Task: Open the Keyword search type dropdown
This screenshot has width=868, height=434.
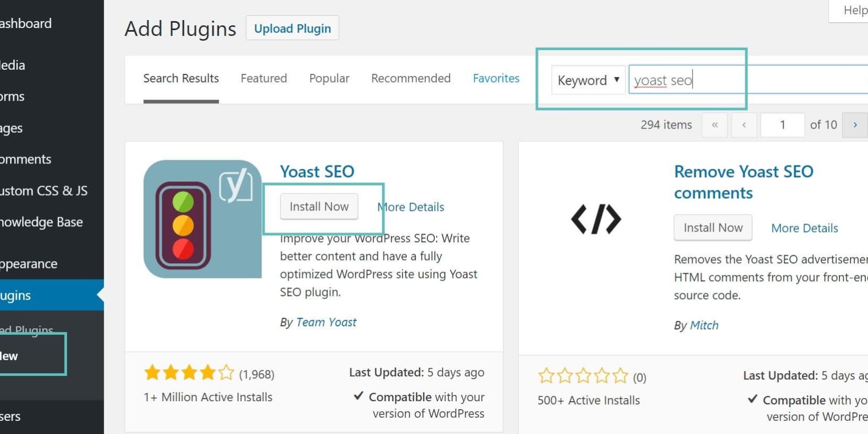Action: (x=588, y=80)
